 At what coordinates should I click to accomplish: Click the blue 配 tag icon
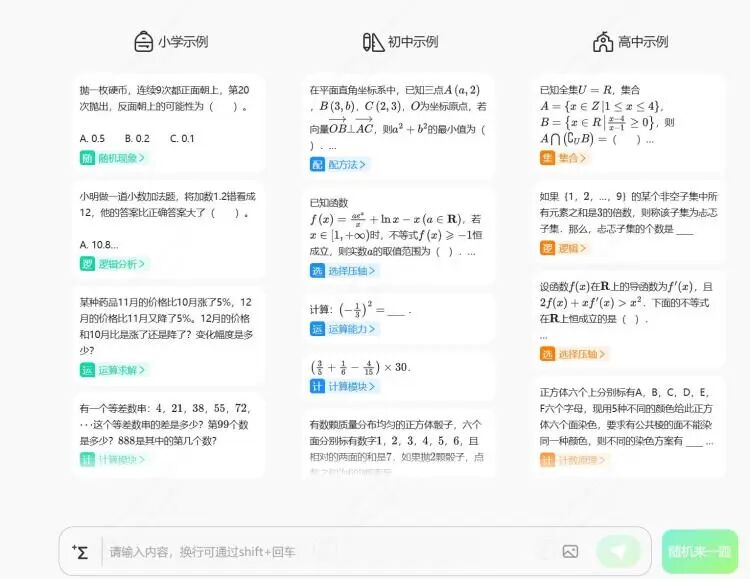pyautogui.click(x=317, y=165)
